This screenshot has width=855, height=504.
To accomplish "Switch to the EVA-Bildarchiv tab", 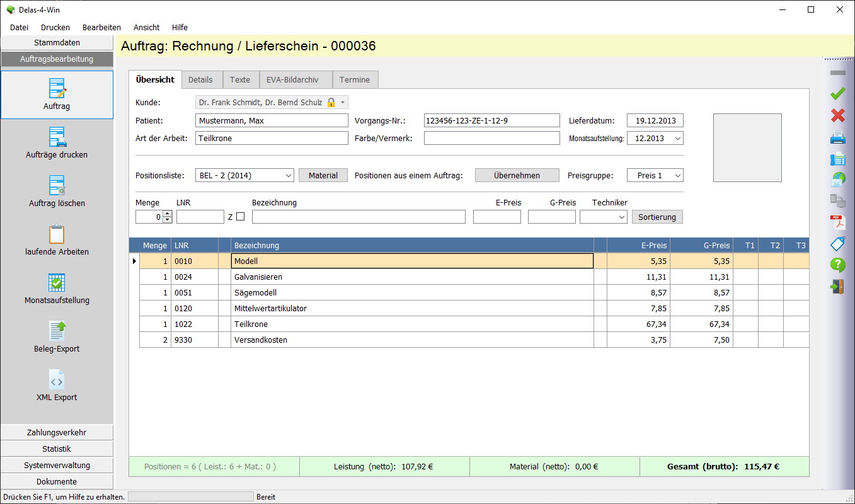I will coord(292,80).
